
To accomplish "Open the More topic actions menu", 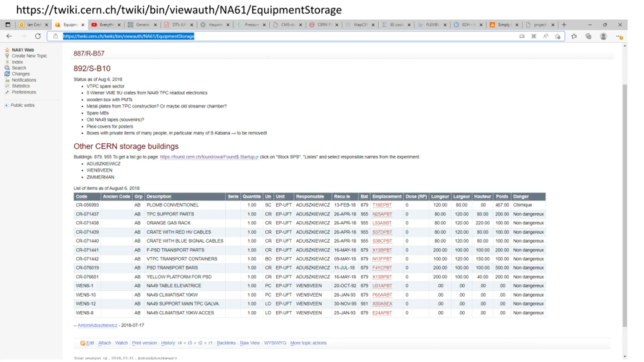I will pyautogui.click(x=308, y=343).
